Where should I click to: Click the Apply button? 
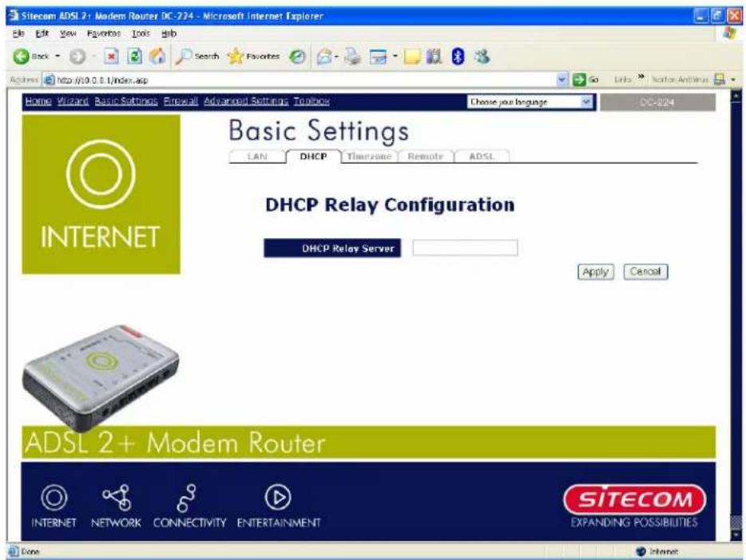(x=596, y=272)
